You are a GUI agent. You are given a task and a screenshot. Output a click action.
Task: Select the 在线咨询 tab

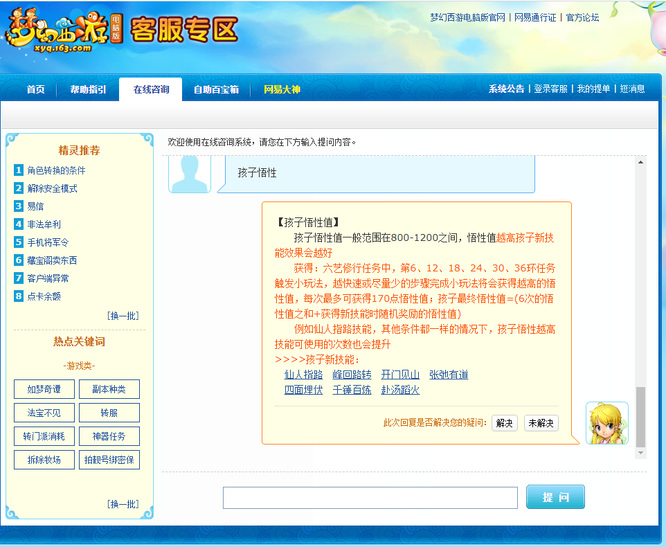click(x=151, y=89)
